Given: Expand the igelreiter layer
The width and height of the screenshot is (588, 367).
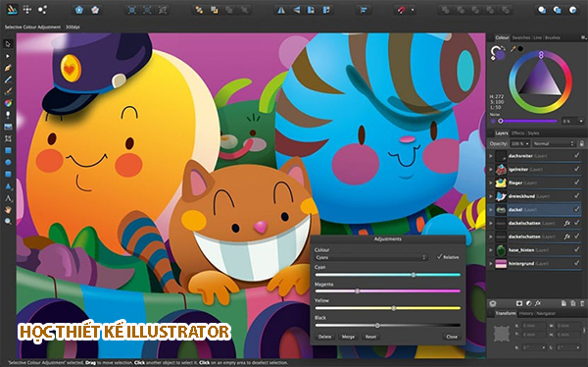Looking at the screenshot, I should pos(491,169).
